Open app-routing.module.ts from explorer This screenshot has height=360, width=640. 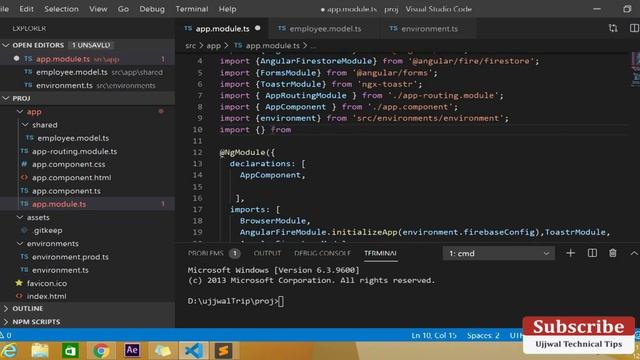[74, 151]
